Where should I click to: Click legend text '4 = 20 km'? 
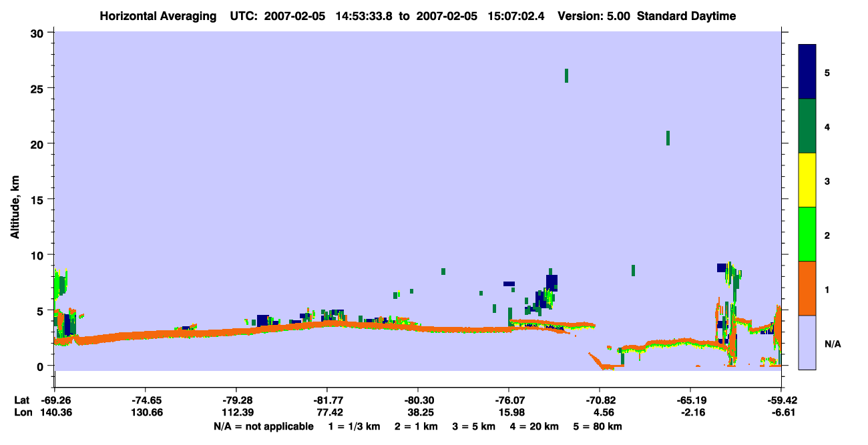(533, 426)
